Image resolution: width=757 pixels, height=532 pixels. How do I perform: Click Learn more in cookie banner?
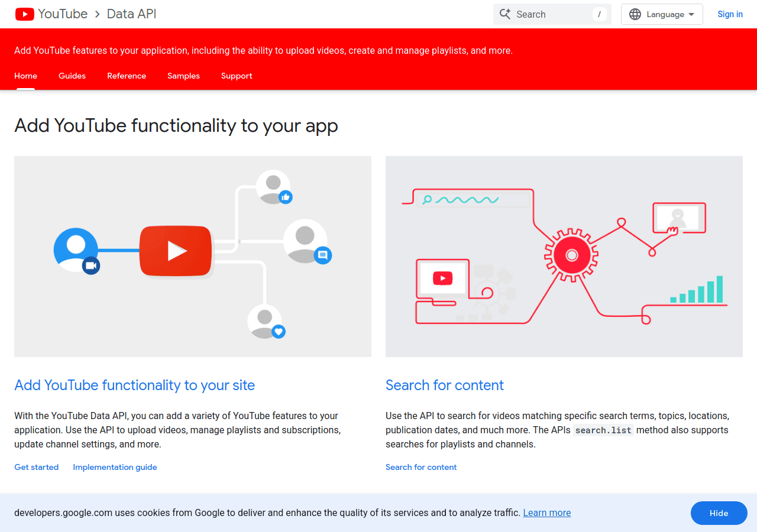[547, 512]
